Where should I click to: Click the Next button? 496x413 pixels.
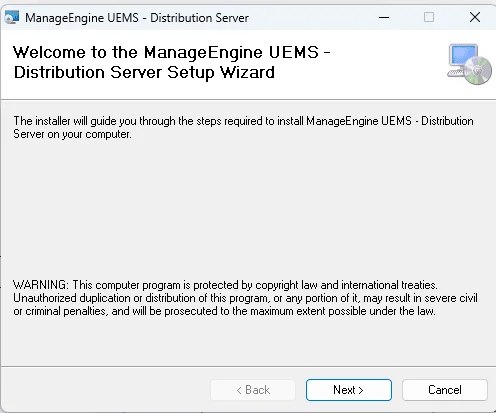[x=349, y=390]
